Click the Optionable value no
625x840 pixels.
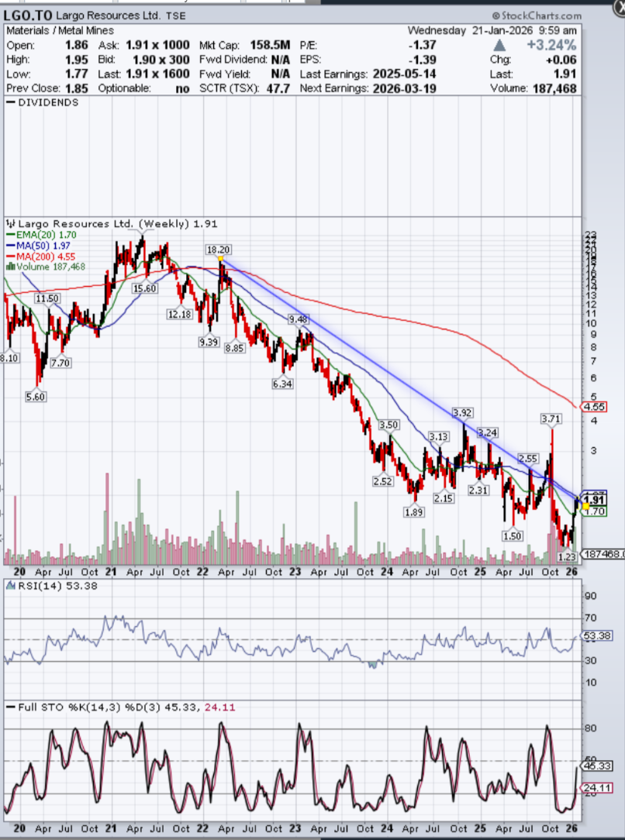click(183, 88)
